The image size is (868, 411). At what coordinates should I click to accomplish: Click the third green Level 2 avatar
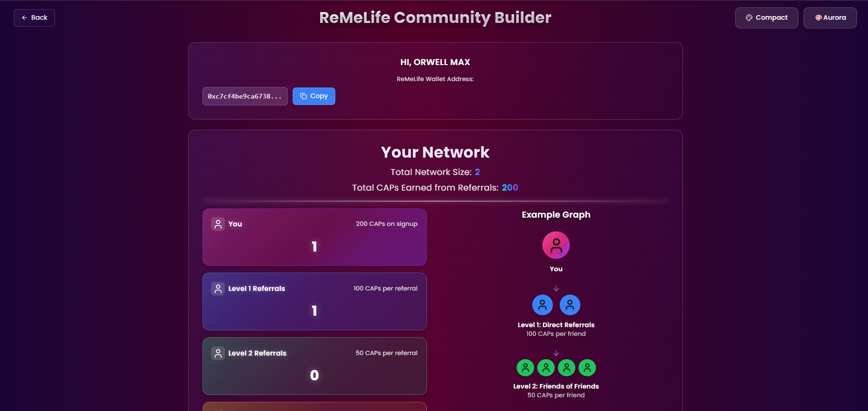coord(567,367)
